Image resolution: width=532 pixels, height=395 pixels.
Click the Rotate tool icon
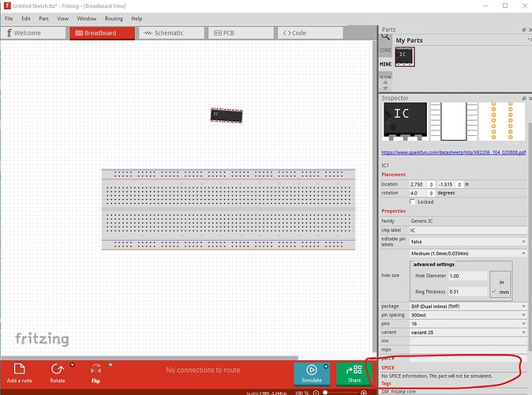(x=57, y=369)
